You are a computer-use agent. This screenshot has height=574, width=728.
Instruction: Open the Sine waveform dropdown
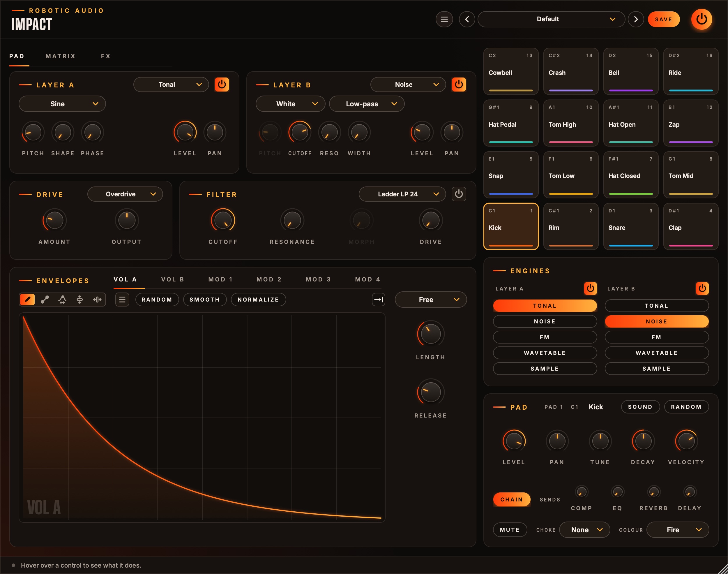pyautogui.click(x=62, y=104)
